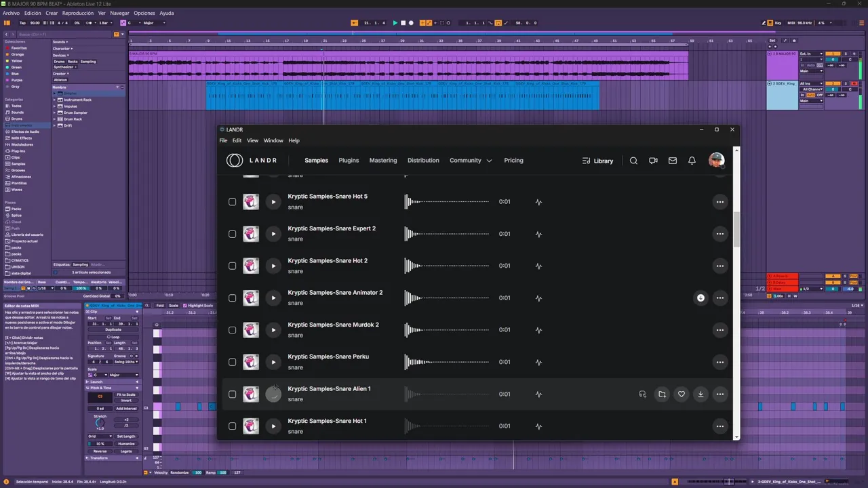Show waveform details for Snare Murdok 2
Image resolution: width=868 pixels, height=488 pixels.
538,330
